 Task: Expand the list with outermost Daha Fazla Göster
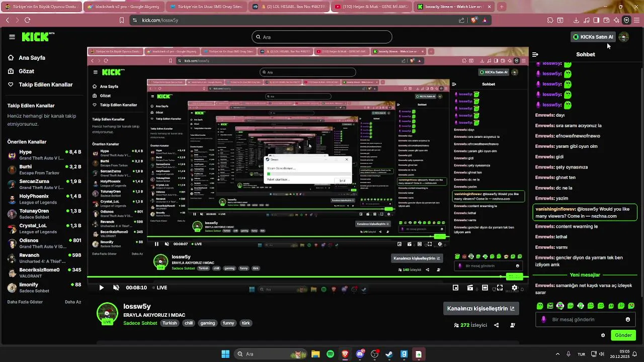(25, 302)
